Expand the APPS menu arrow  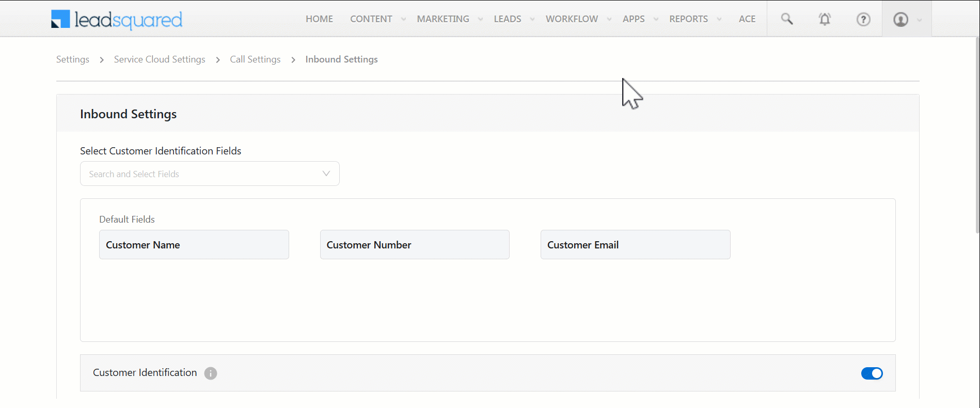pyautogui.click(x=656, y=19)
